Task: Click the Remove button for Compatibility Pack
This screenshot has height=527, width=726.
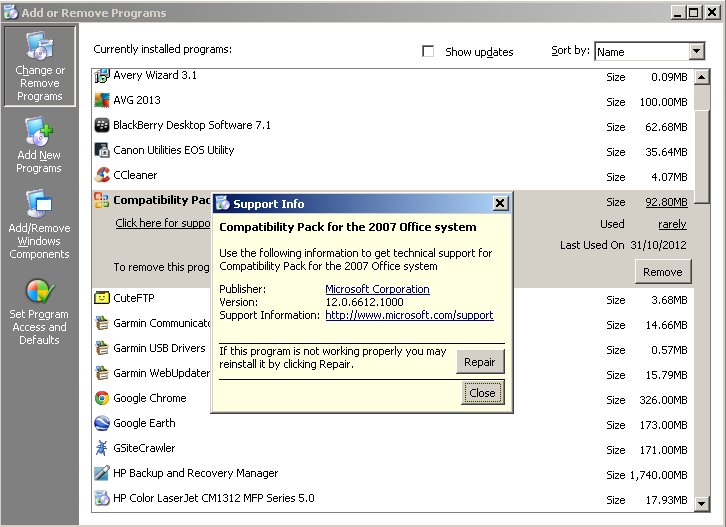Action: (x=663, y=272)
